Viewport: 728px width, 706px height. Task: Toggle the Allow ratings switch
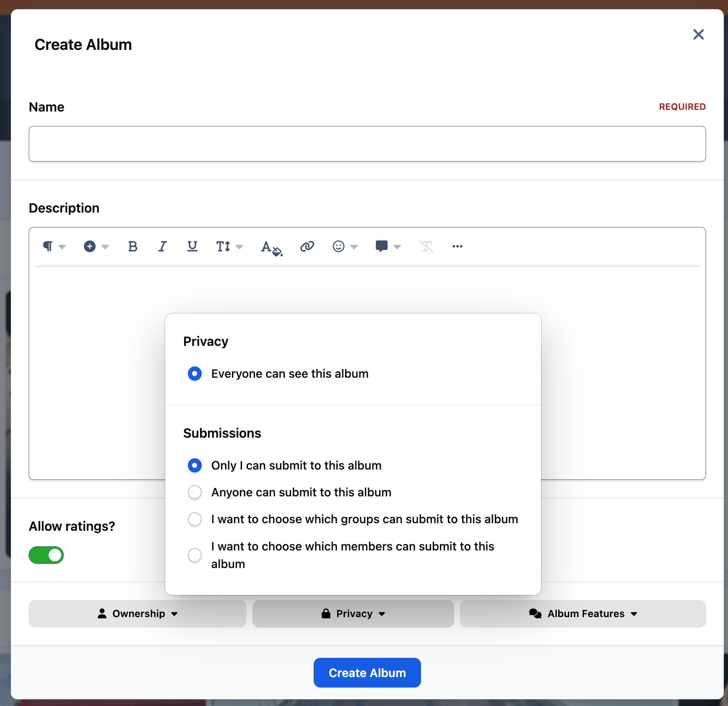coord(46,555)
